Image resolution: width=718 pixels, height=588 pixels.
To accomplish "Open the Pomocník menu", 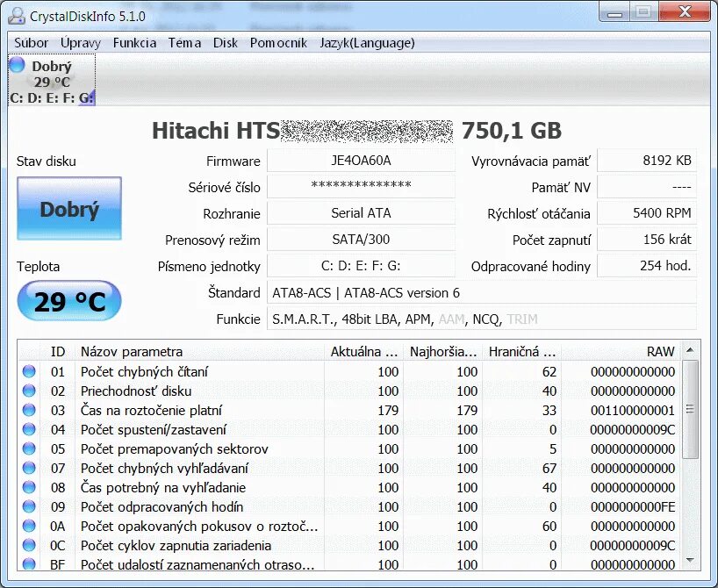I will (x=278, y=43).
